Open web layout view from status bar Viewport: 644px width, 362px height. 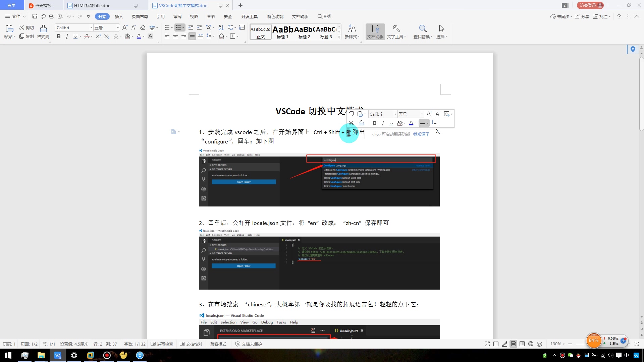531,344
